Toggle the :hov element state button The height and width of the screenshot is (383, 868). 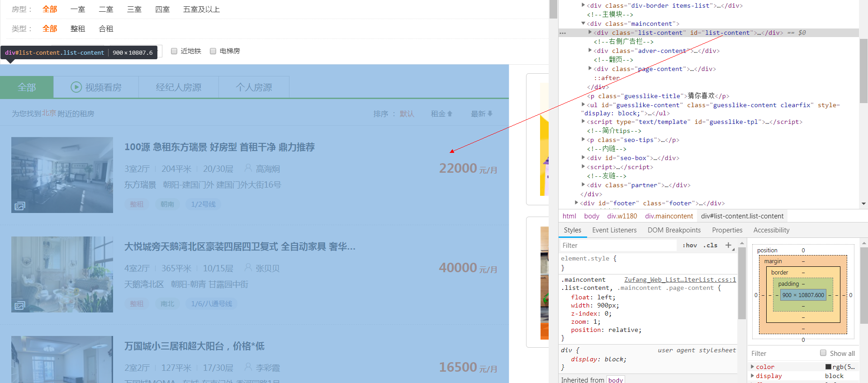690,245
